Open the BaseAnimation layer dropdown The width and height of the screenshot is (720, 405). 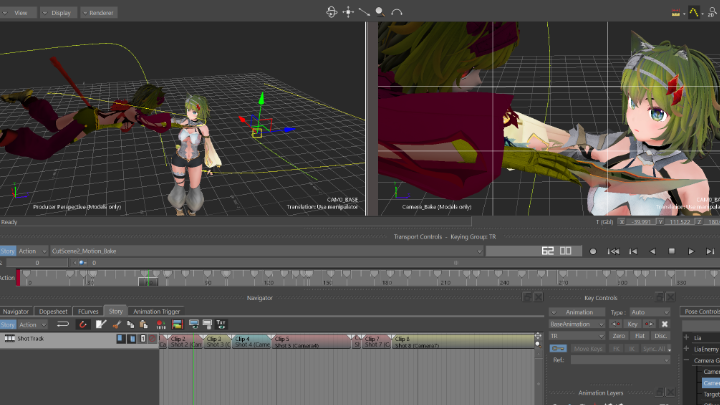[577, 324]
